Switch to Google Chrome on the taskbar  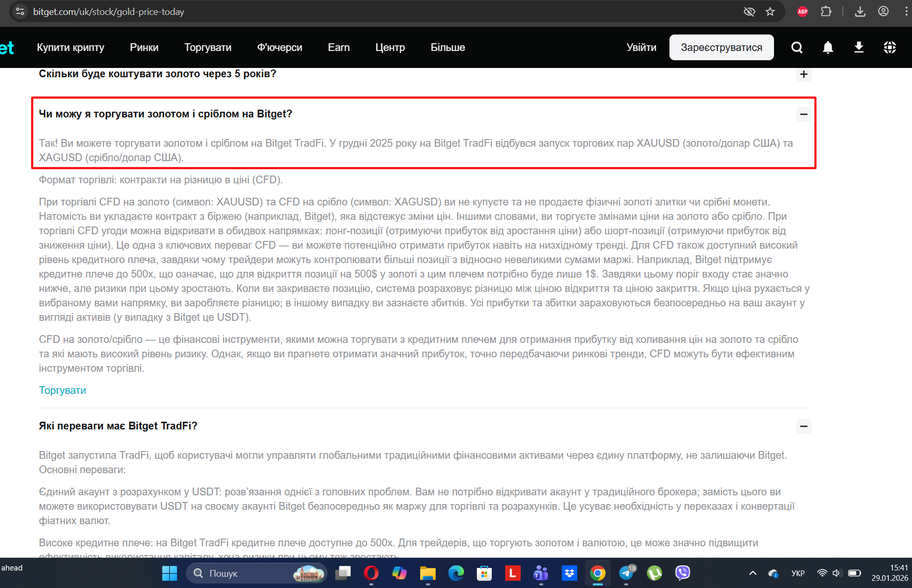tap(597, 573)
